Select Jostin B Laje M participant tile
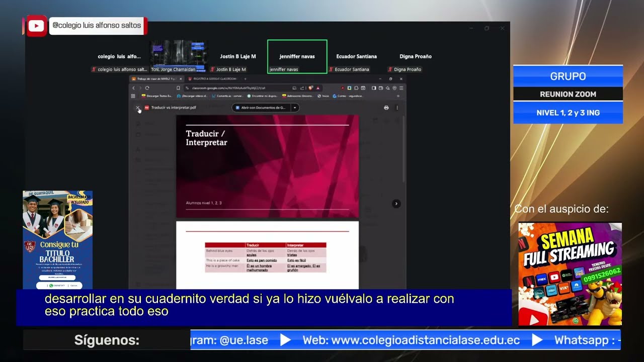This screenshot has width=644, height=362. (x=238, y=57)
